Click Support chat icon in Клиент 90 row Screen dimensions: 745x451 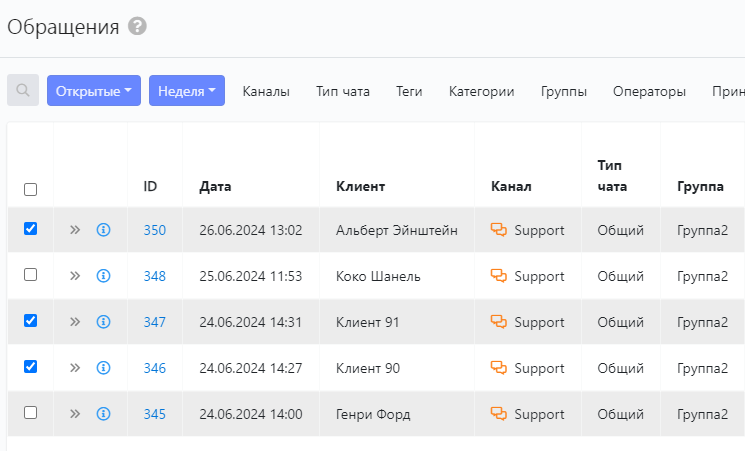coord(499,368)
